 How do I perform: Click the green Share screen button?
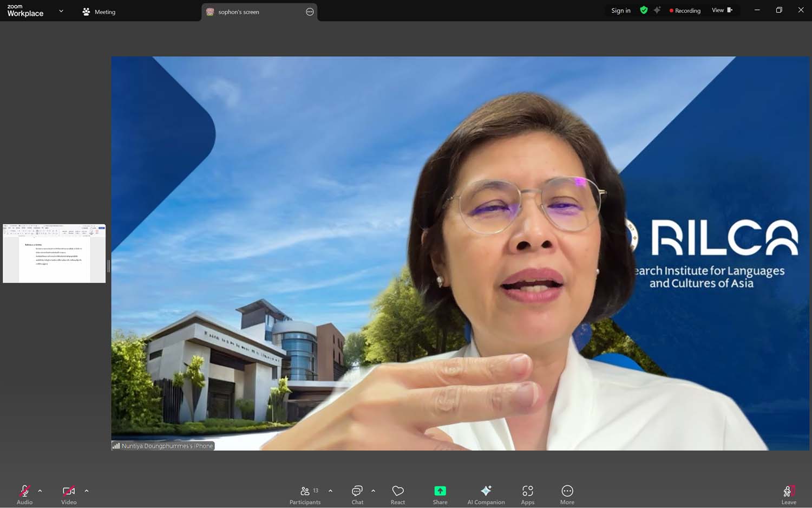tap(440, 494)
